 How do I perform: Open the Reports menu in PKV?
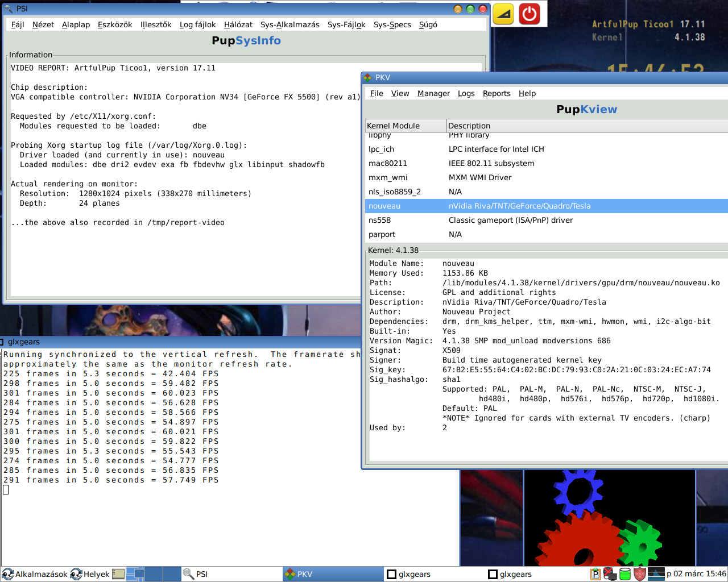point(497,93)
